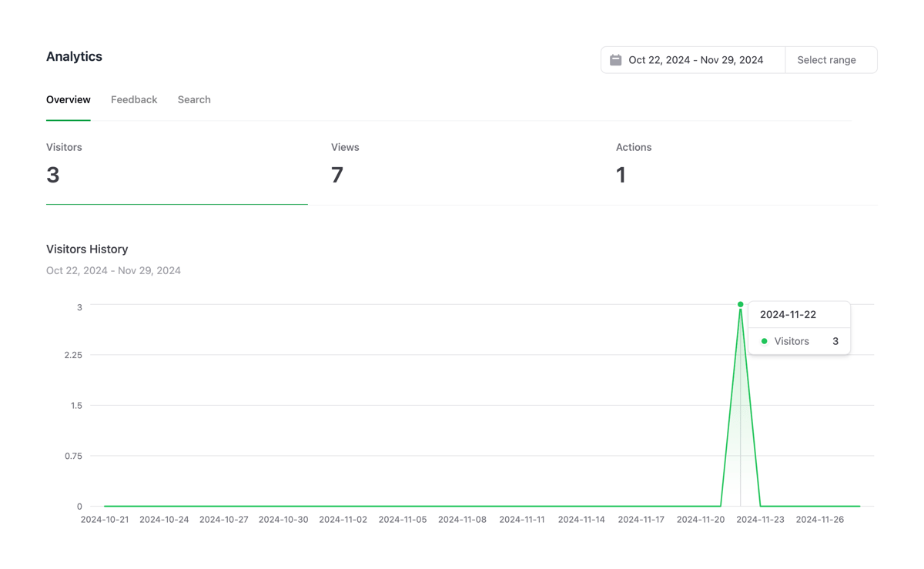Screen dimensions: 924x569
Task: Click the 2024-11-23 axis label
Action: pyautogui.click(x=760, y=519)
